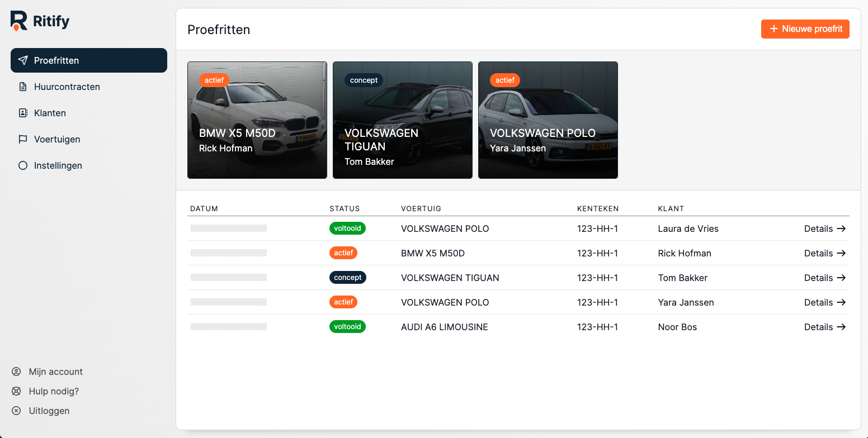Click the Voertuigen flag icon
This screenshot has height=438, width=868.
pos(23,139)
